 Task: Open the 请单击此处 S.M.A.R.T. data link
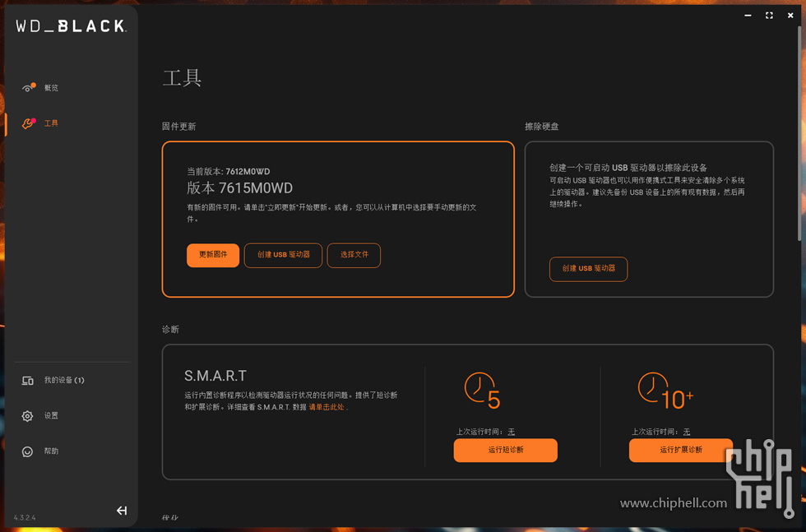click(327, 407)
